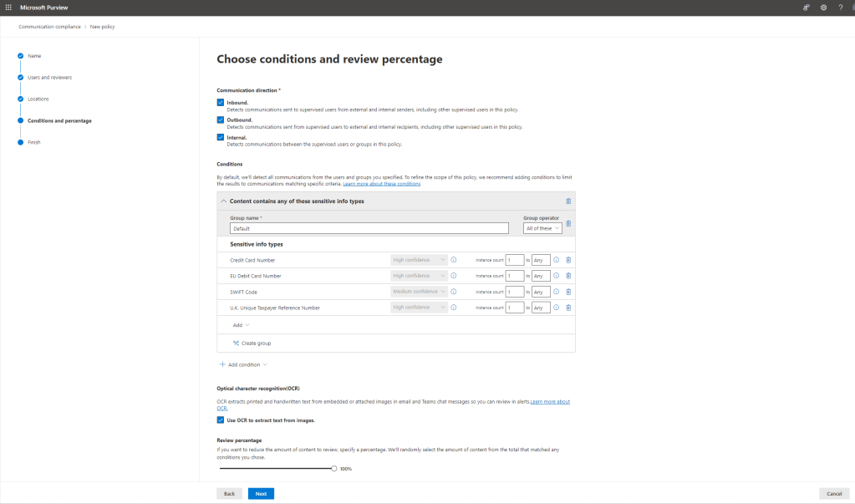This screenshot has height=504, width=855.
Task: Click the review percentage slider handle
Action: click(333, 469)
